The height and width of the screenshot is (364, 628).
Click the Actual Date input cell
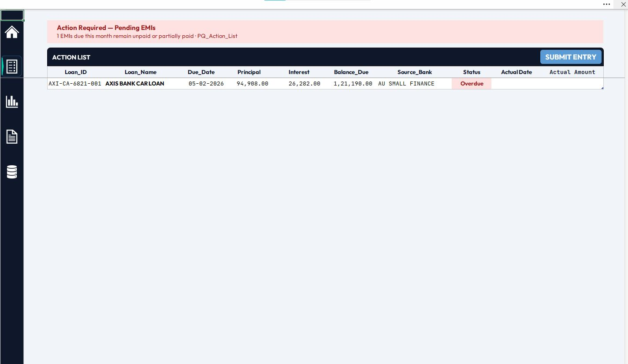[517, 83]
